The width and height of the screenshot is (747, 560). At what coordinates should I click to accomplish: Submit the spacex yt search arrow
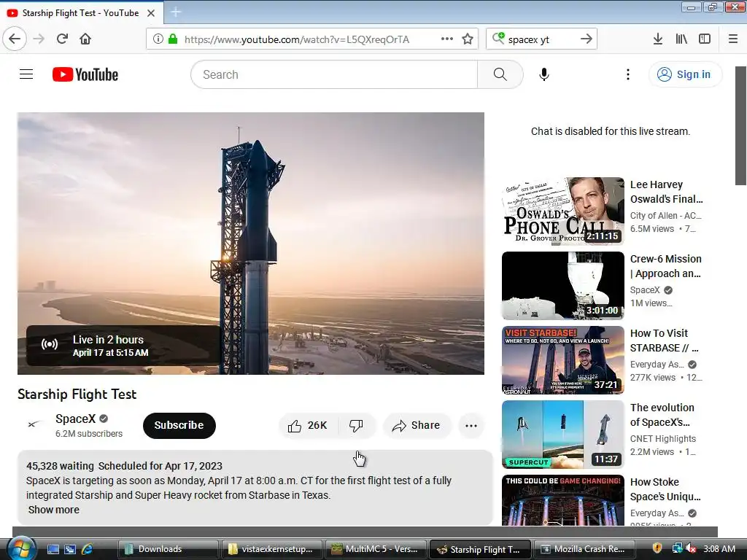(587, 39)
